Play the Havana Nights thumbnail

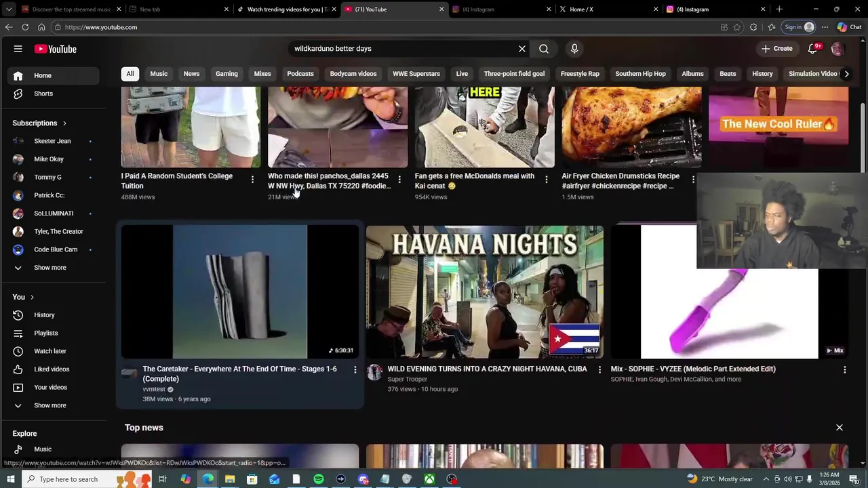tap(484, 291)
